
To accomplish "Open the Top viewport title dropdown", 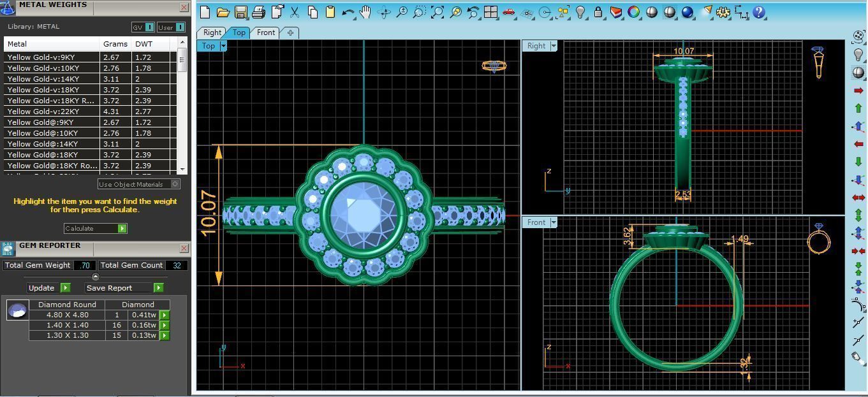I will (223, 46).
